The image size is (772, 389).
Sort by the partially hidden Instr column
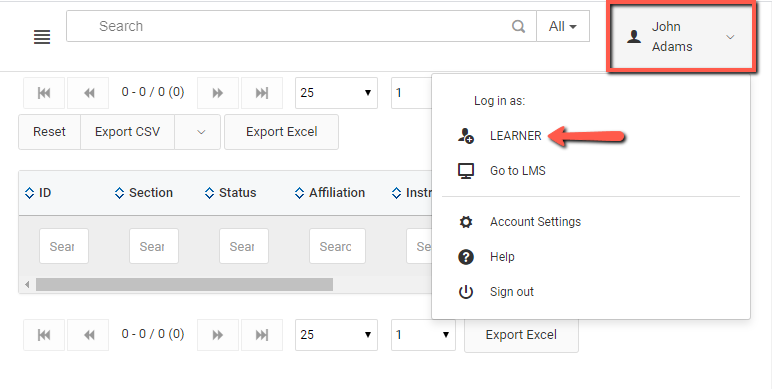coord(412,193)
